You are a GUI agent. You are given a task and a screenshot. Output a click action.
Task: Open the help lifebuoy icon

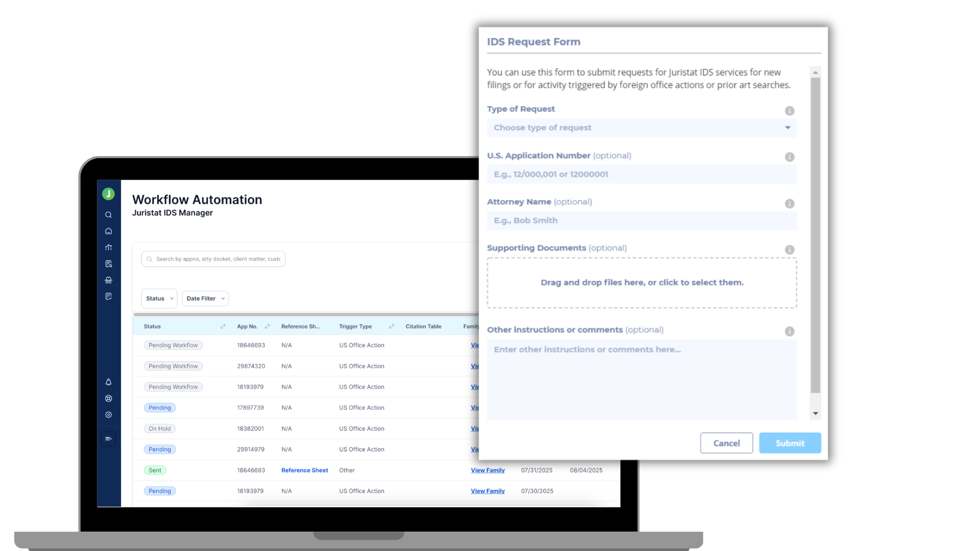[108, 398]
